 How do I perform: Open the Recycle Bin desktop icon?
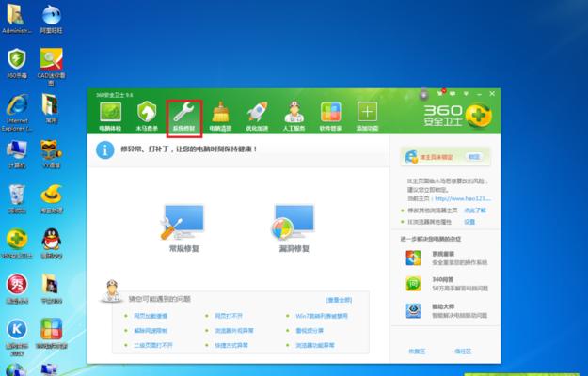[x=17, y=198]
